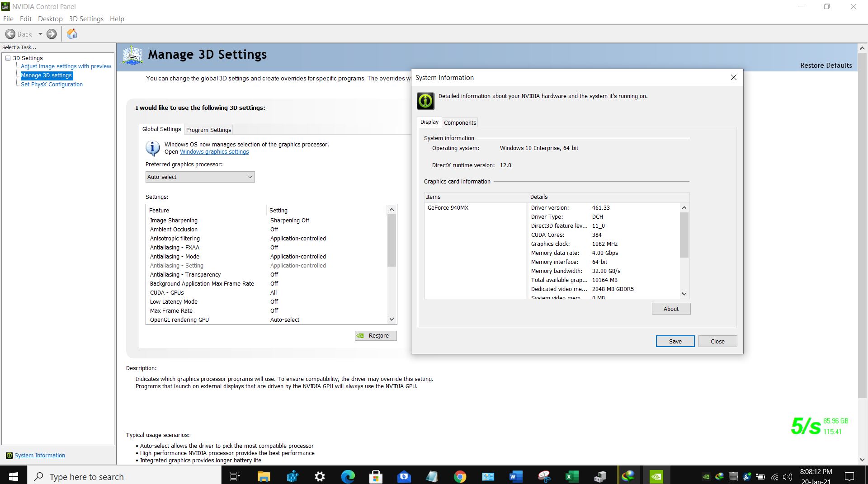This screenshot has width=868, height=484.
Task: Select Adjust image settings with preview
Action: point(66,66)
